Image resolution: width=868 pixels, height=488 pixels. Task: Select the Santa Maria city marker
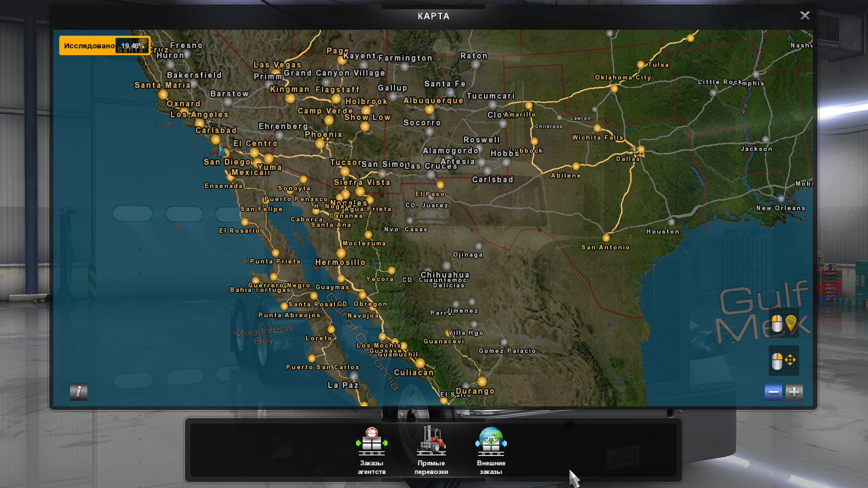tap(163, 94)
